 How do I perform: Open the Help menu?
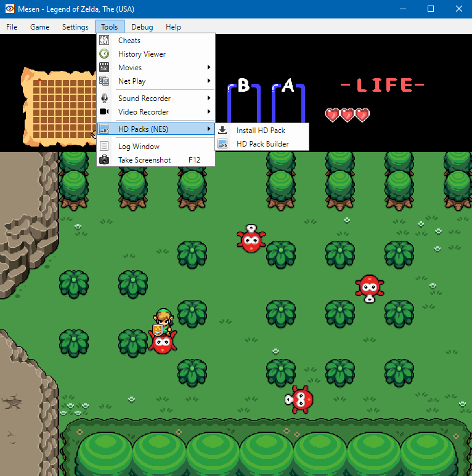point(173,26)
